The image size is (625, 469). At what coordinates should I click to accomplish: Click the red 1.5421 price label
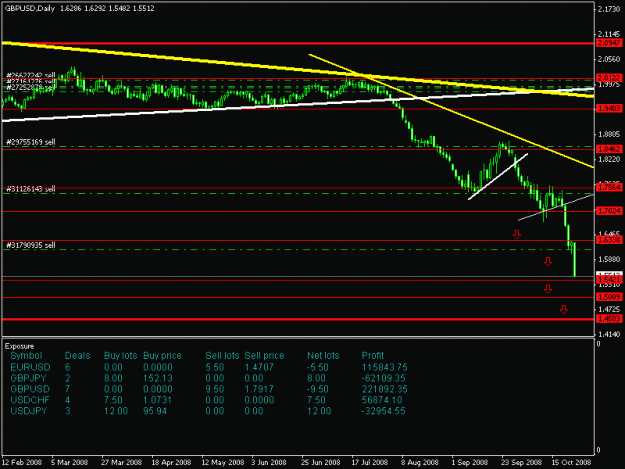point(609,280)
